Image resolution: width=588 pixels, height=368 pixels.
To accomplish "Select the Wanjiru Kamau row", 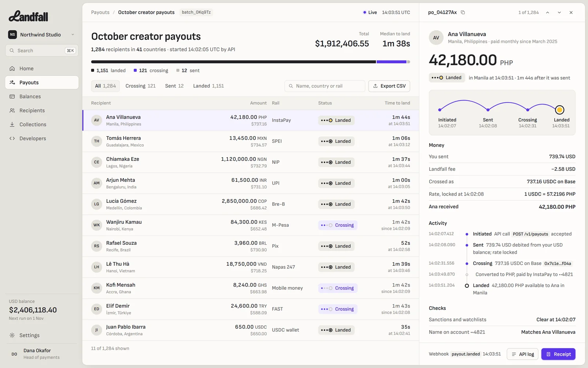I will [251, 225].
